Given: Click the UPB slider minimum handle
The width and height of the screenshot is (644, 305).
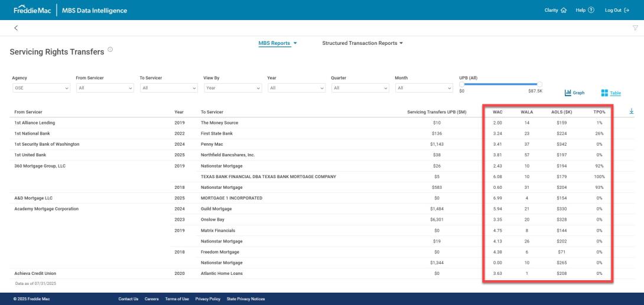Looking at the screenshot, I should 461,84.
